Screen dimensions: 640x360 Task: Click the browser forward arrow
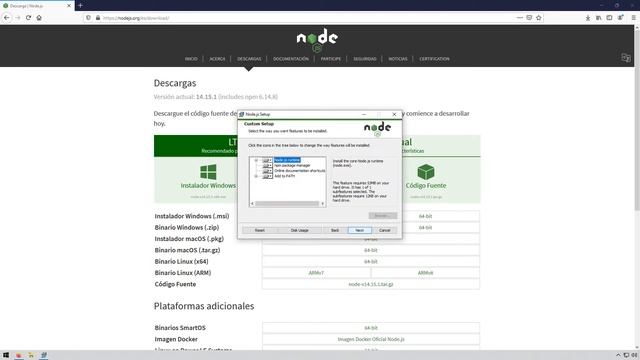tap(18, 18)
